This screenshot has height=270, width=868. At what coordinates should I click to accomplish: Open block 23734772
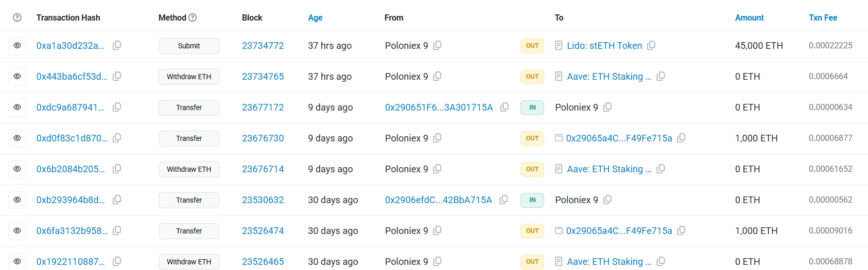tap(263, 46)
